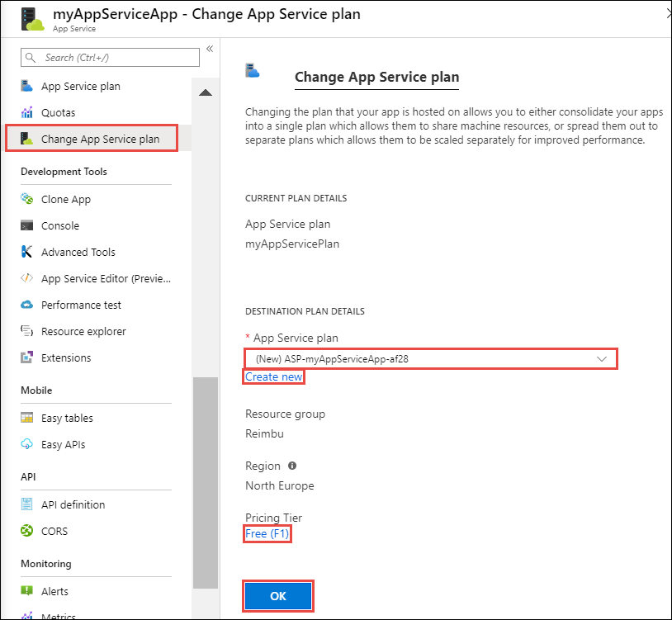
Task: Click the Extensions icon in sidebar
Action: coord(26,357)
